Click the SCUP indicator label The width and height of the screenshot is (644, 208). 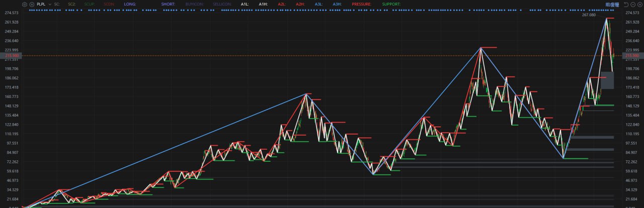pos(90,4)
